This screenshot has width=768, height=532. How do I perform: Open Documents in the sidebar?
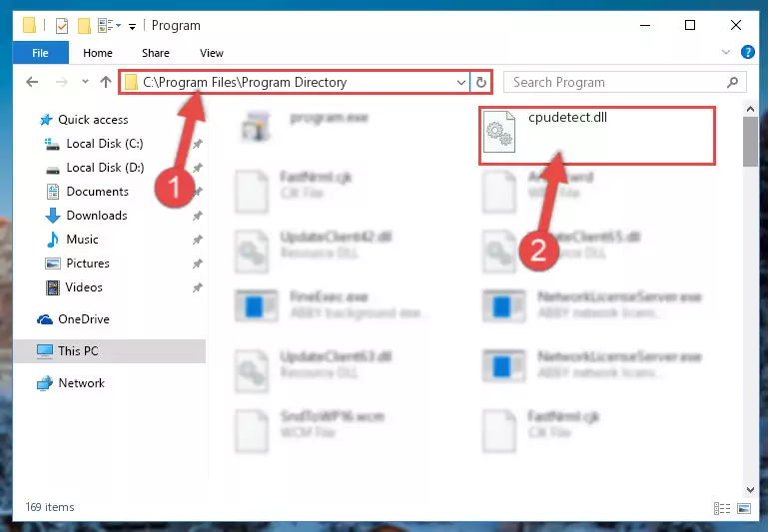point(98,192)
